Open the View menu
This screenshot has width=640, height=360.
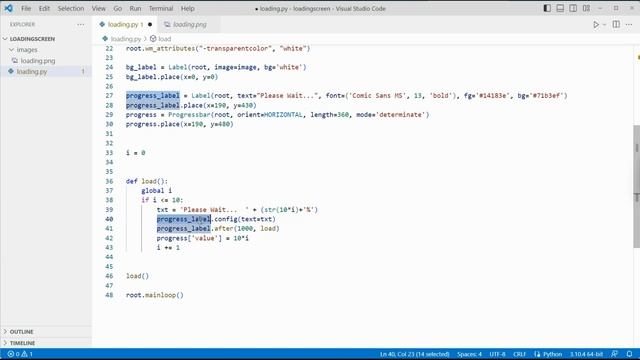coord(98,9)
